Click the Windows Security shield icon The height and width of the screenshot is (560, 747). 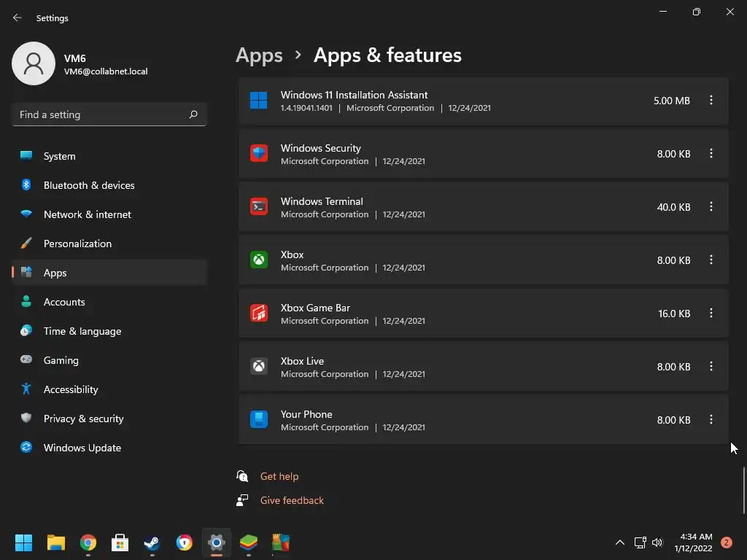point(259,153)
